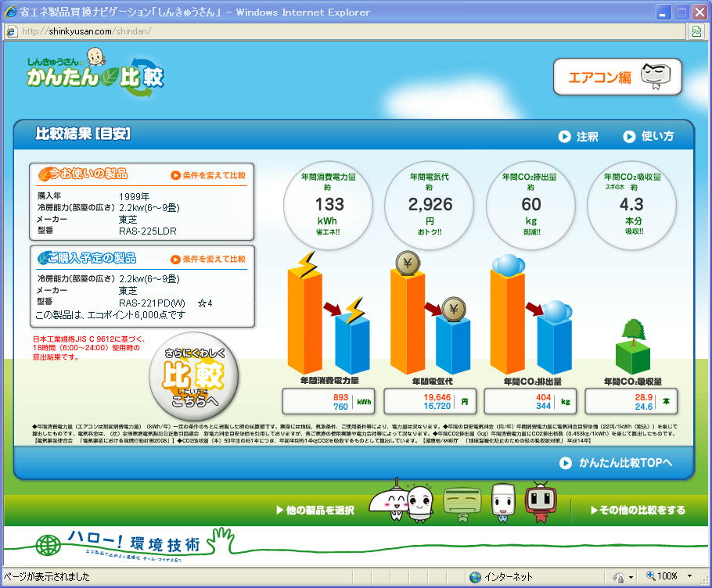This screenshot has width=712, height=588.
Task: Click the 100% zoom value in status bar
Action: (667, 576)
